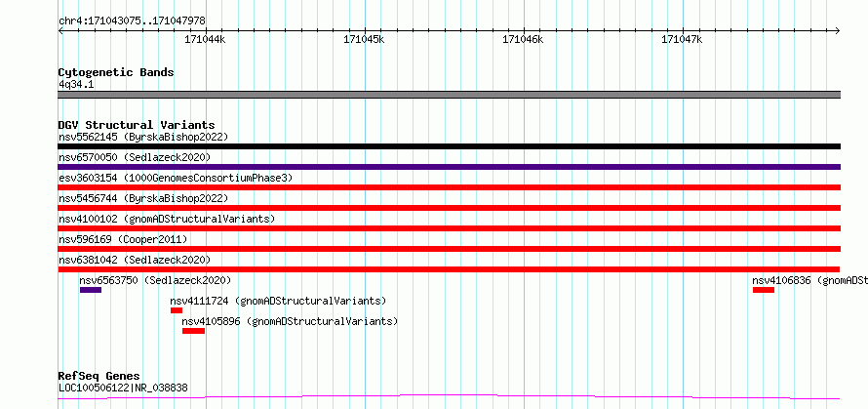
Task: Open the nsv5456744 (ByrskaBishop2022) label
Action: [x=143, y=198]
